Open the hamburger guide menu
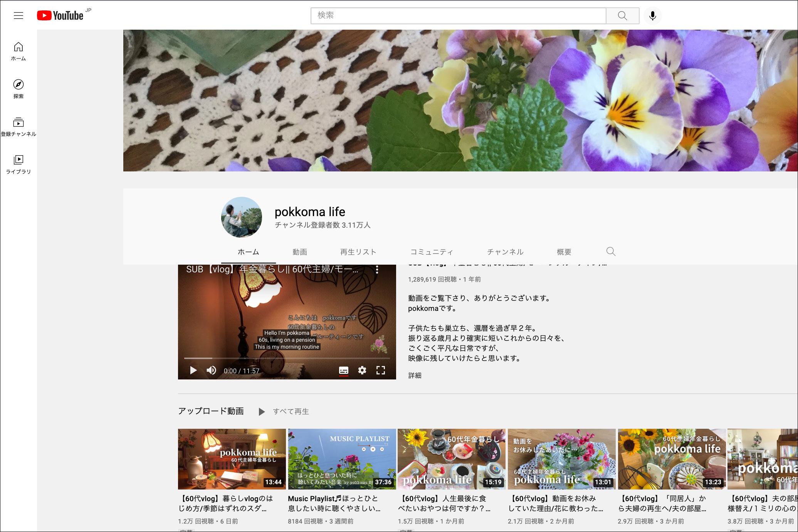The height and width of the screenshot is (532, 798). click(x=18, y=15)
